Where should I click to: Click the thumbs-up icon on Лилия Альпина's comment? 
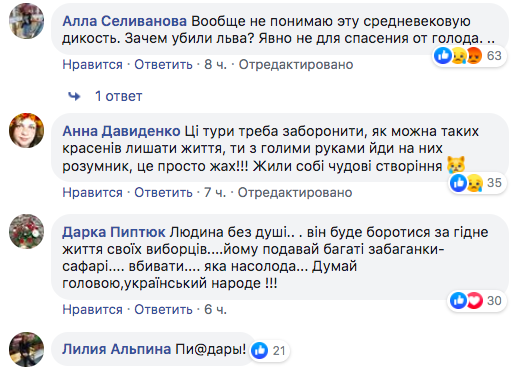(x=260, y=351)
